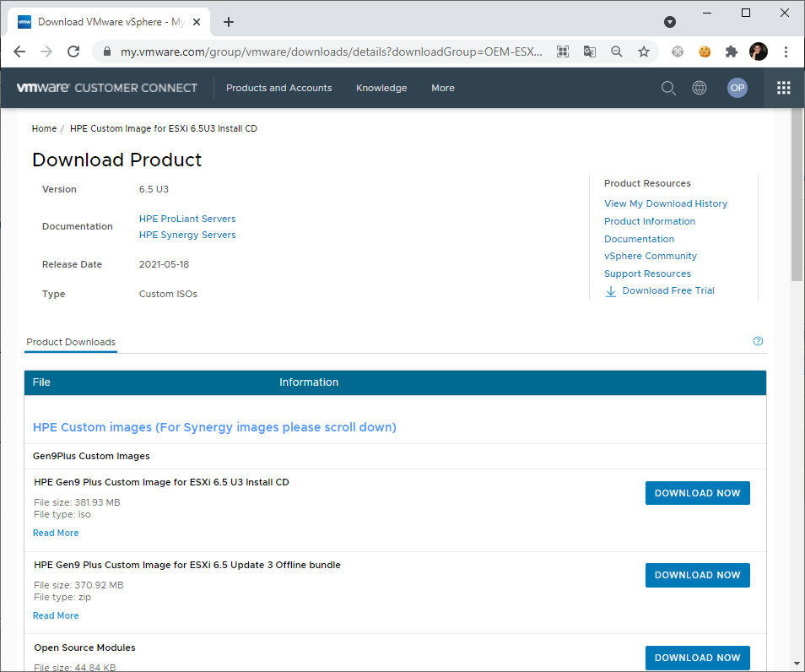The image size is (805, 672).
Task: Download the Gen9 Plus Install CD iso
Action: click(x=697, y=493)
